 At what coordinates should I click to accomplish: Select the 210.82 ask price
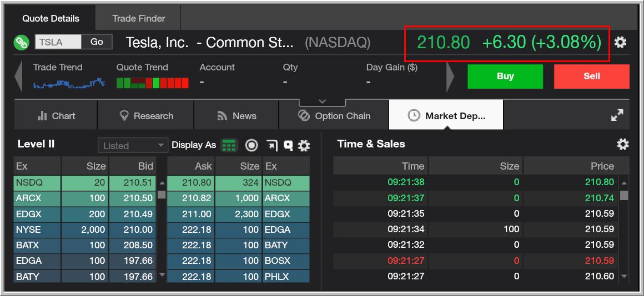point(190,198)
